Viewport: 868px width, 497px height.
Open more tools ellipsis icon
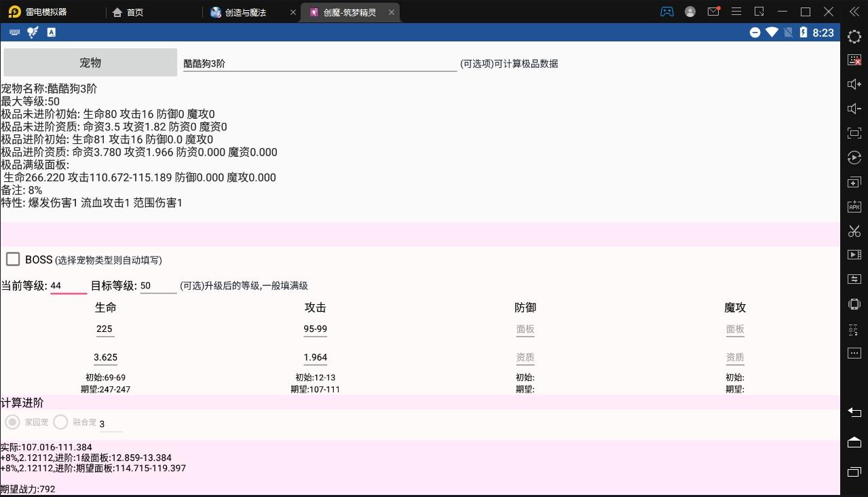[x=854, y=353]
